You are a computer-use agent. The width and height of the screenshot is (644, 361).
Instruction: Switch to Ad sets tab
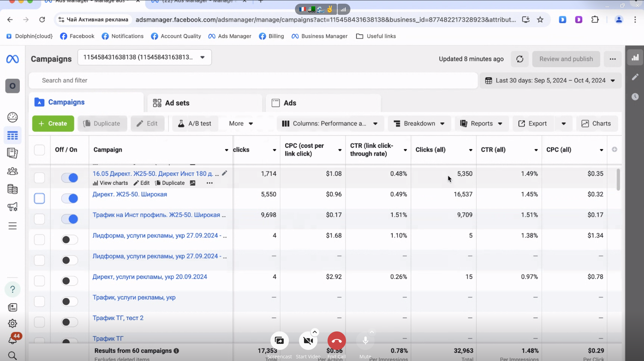(x=205, y=103)
